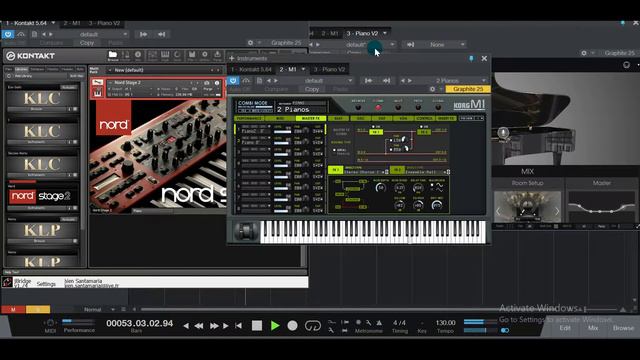Viewport: 640px width, 360px height.
Task: Click the Kontakt Purge icon
Action: (x=217, y=55)
